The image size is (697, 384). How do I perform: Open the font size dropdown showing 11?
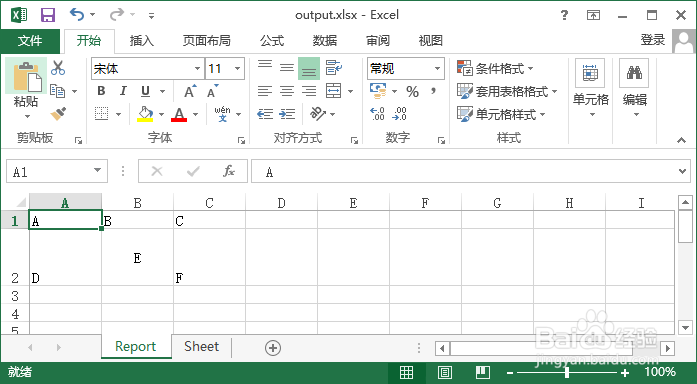point(237,68)
